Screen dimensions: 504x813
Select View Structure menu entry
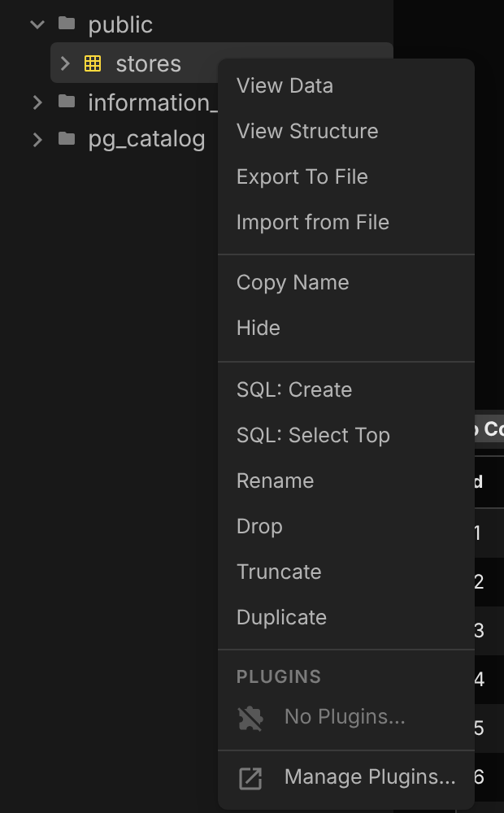point(345,131)
